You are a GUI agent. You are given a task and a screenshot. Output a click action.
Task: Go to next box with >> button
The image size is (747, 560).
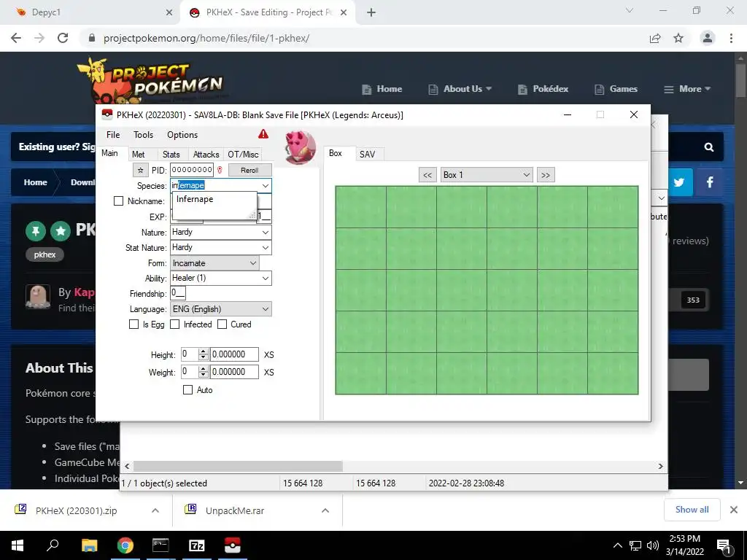pyautogui.click(x=546, y=175)
